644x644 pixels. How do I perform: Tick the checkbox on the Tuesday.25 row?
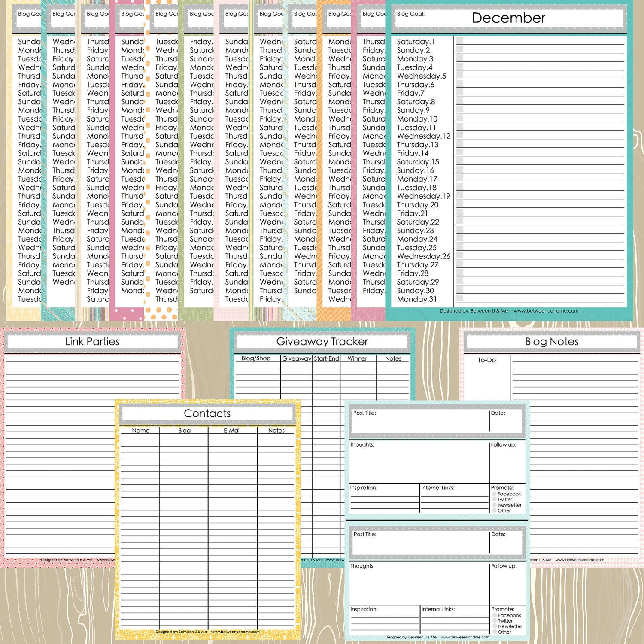click(460, 247)
